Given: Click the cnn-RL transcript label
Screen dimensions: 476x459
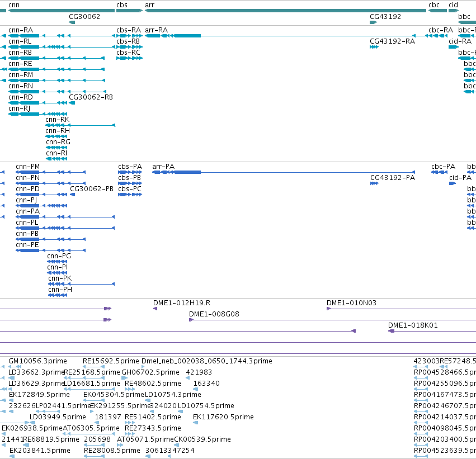Looking at the screenshot, I should [20, 41].
